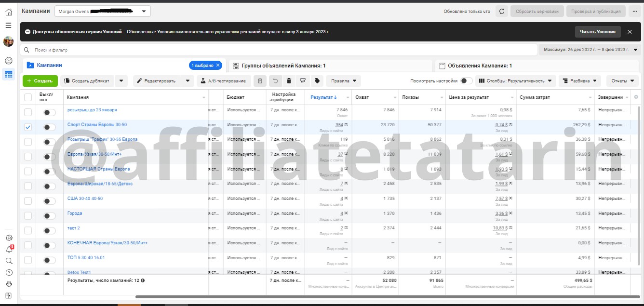
Task: Click the Поиск и фильтр search field
Action: click(x=279, y=50)
